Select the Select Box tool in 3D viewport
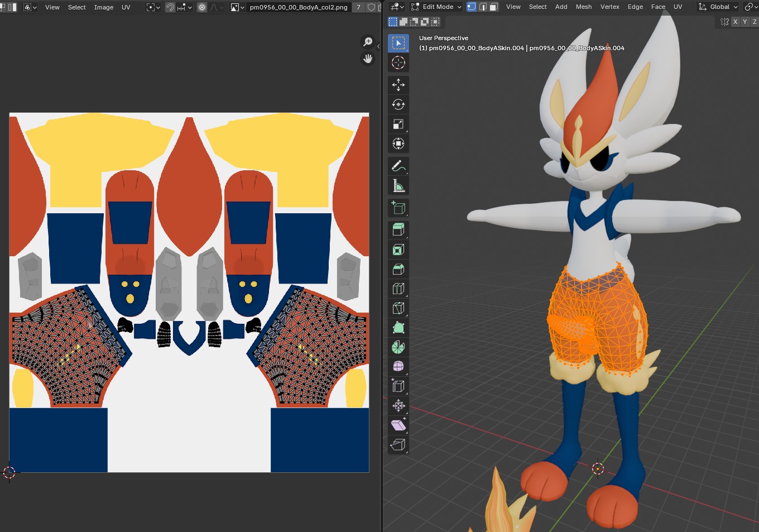Viewport: 759px width, 532px height. (x=398, y=43)
